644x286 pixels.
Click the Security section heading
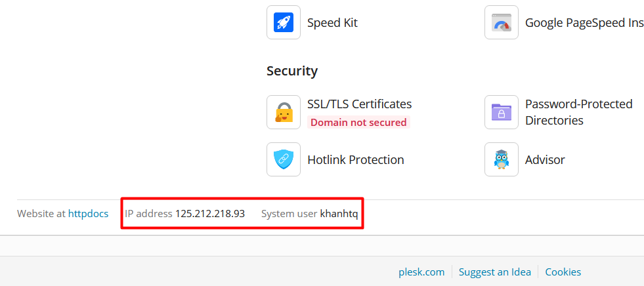pyautogui.click(x=292, y=71)
